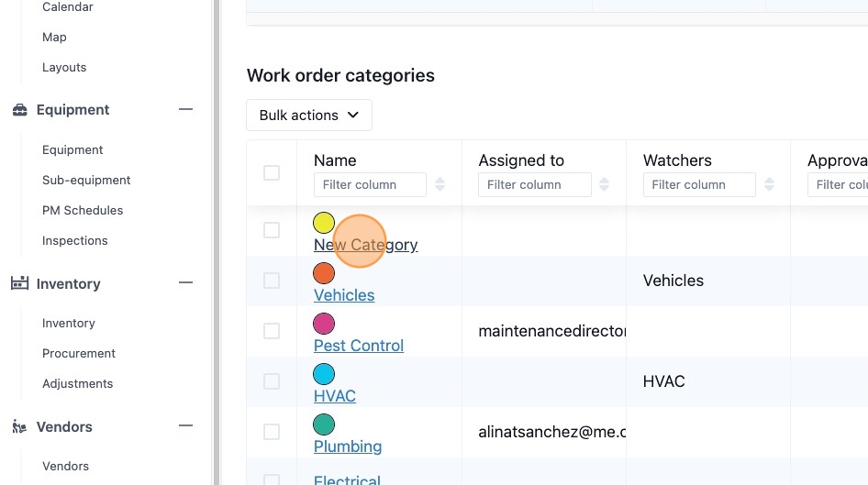Click the Name filter column field
Image resolution: width=868 pixels, height=485 pixels.
point(370,184)
